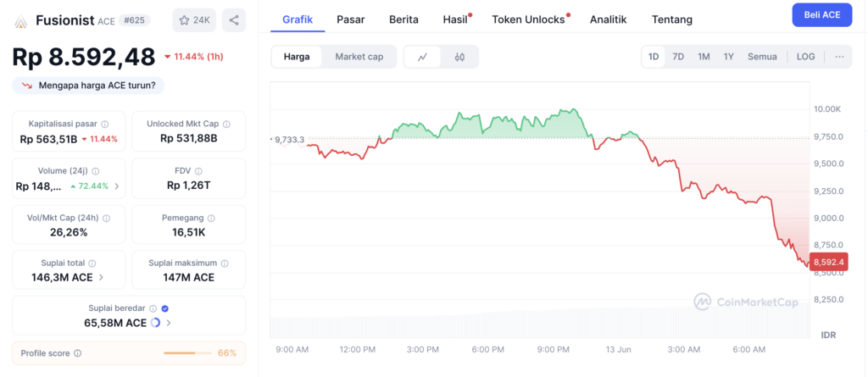Select the Market cap chart toggle
Image resolution: width=868 pixels, height=377 pixels.
(359, 57)
